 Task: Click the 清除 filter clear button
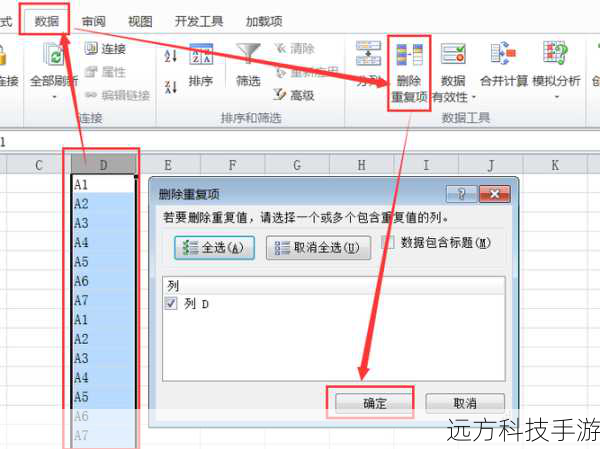(x=294, y=49)
